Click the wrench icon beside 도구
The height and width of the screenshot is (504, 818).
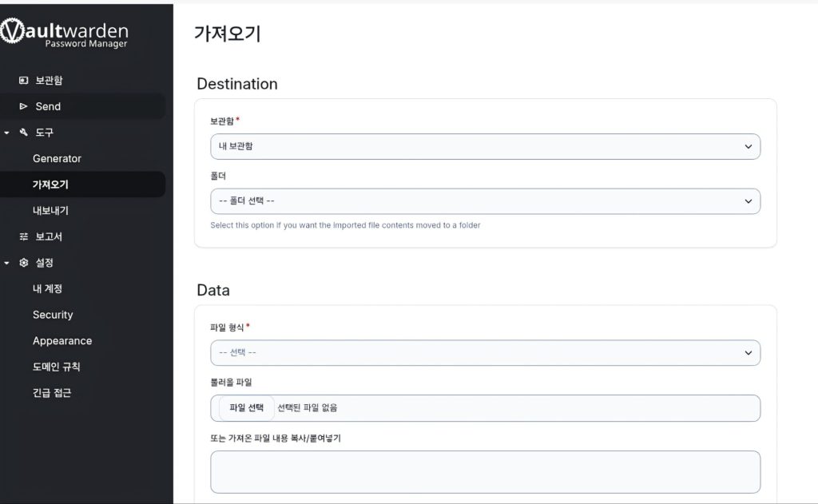click(23, 133)
